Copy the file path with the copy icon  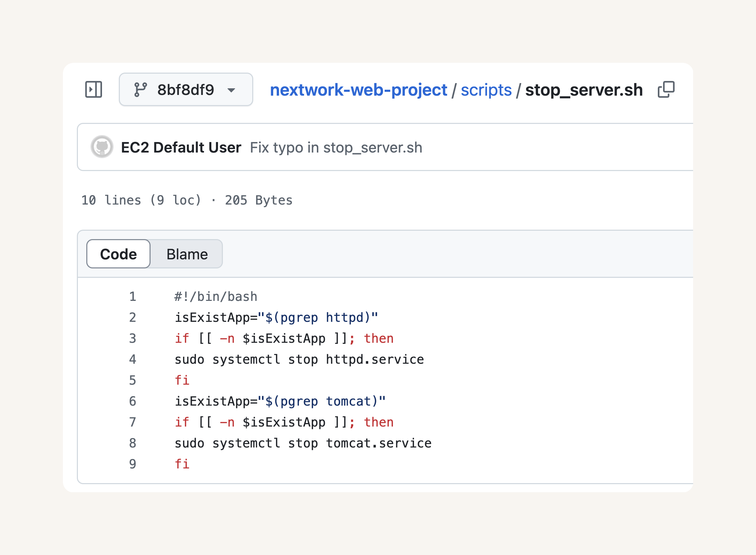pos(666,90)
